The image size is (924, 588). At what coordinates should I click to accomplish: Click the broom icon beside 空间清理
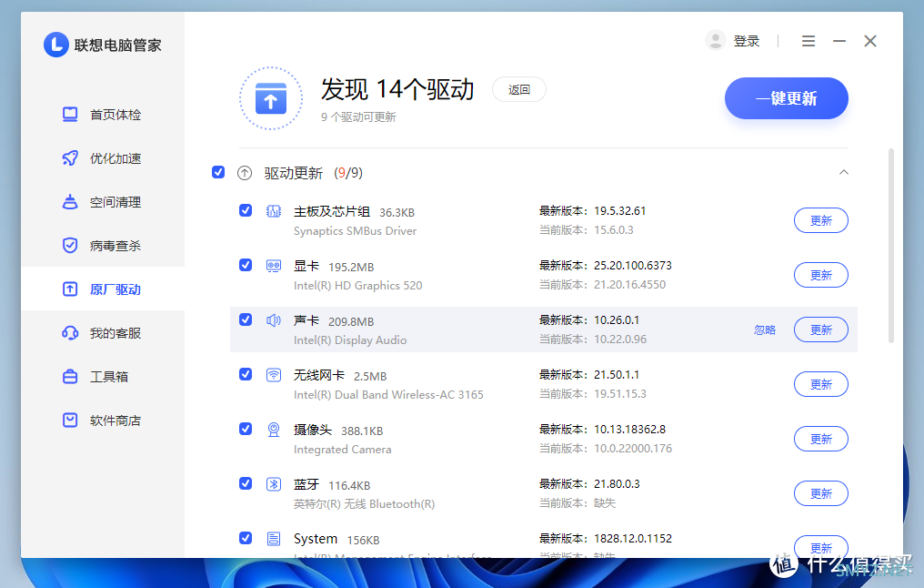[x=70, y=202]
